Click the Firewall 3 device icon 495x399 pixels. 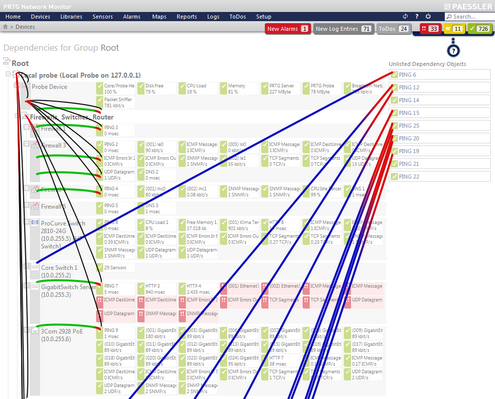(x=35, y=146)
